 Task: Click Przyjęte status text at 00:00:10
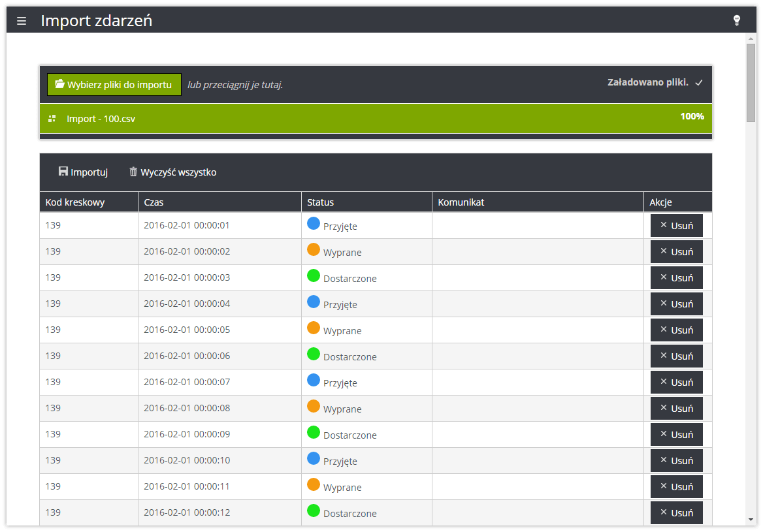[x=340, y=462]
